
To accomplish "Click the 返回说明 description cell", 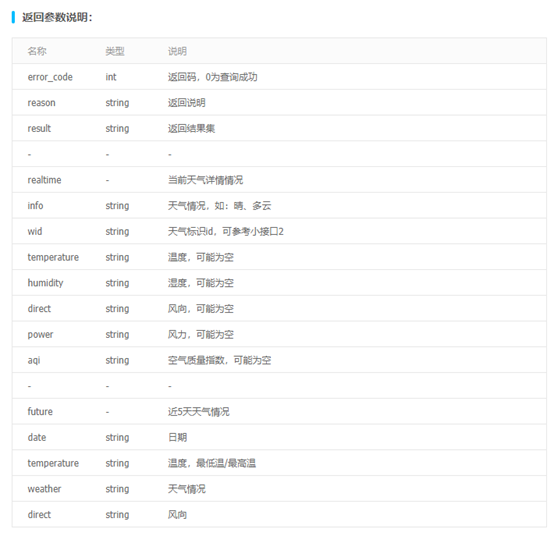I will tap(187, 103).
